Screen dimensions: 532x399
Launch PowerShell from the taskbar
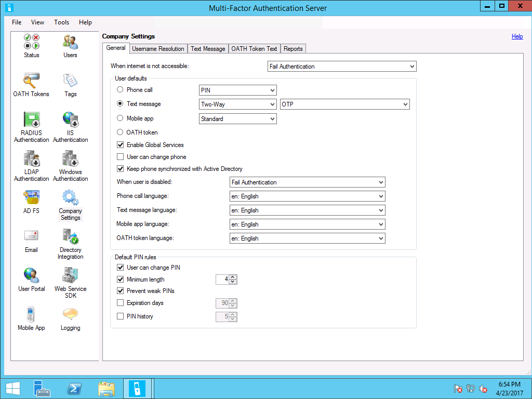point(74,389)
